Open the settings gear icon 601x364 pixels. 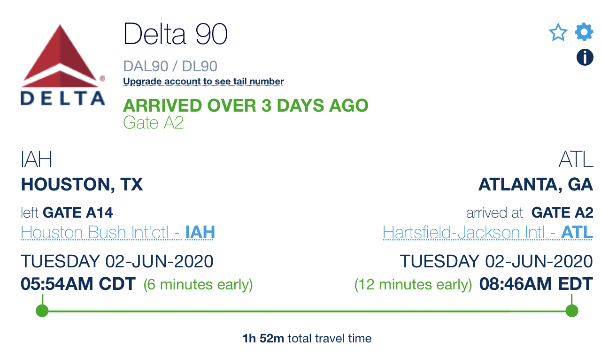click(x=584, y=32)
